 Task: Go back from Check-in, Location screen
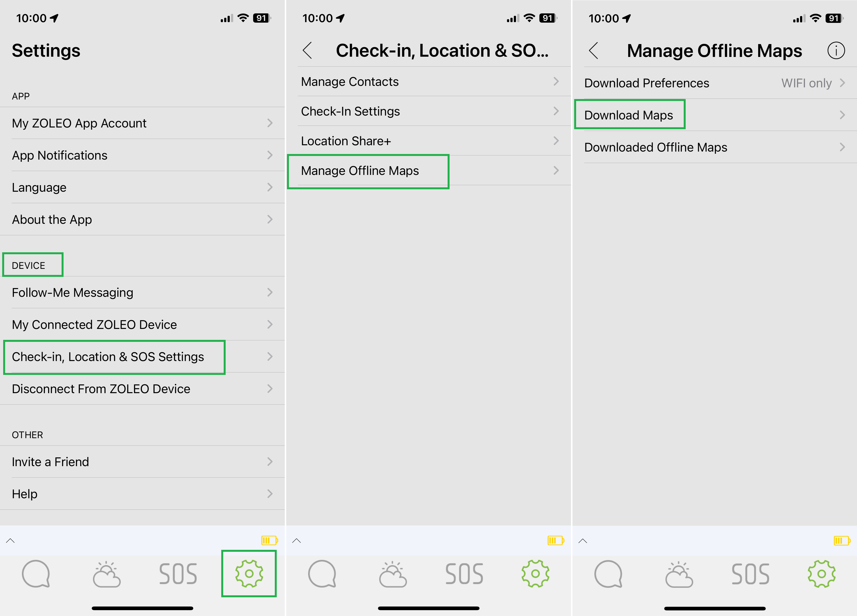pos(307,50)
